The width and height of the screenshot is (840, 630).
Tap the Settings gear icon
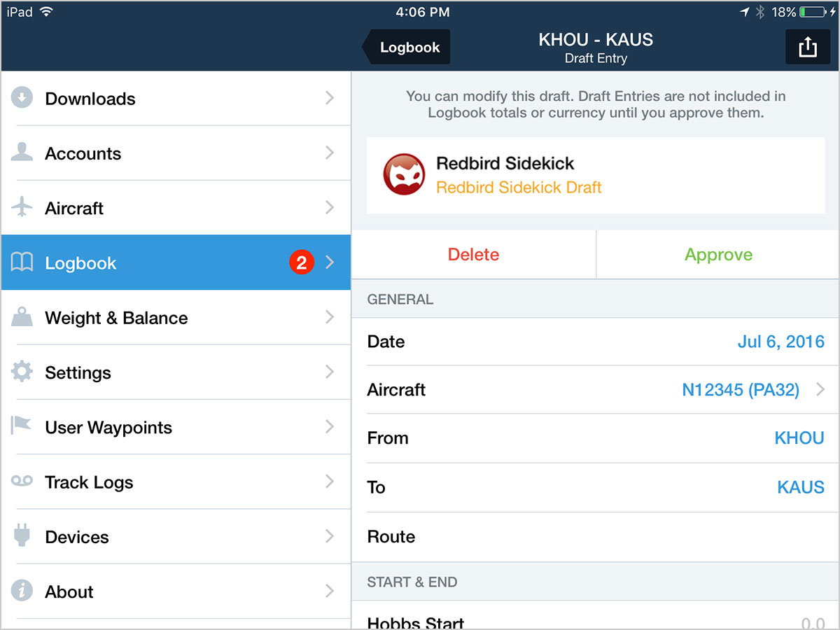point(22,372)
